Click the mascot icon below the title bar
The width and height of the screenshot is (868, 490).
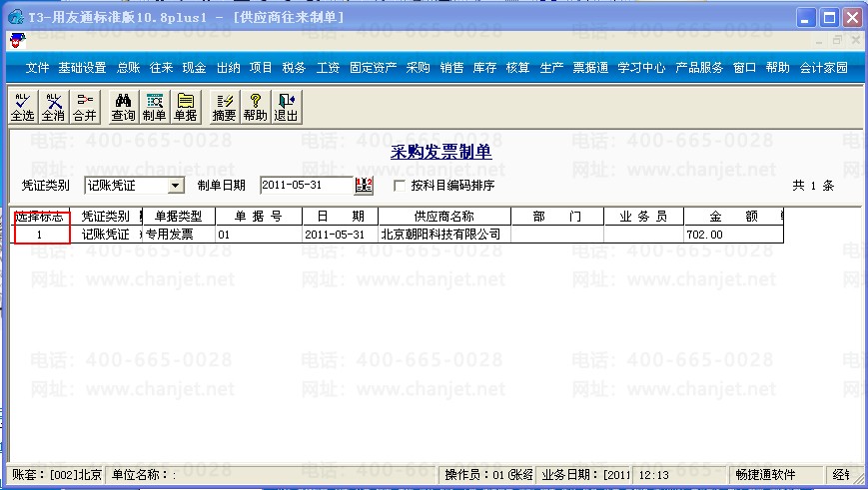coord(18,40)
